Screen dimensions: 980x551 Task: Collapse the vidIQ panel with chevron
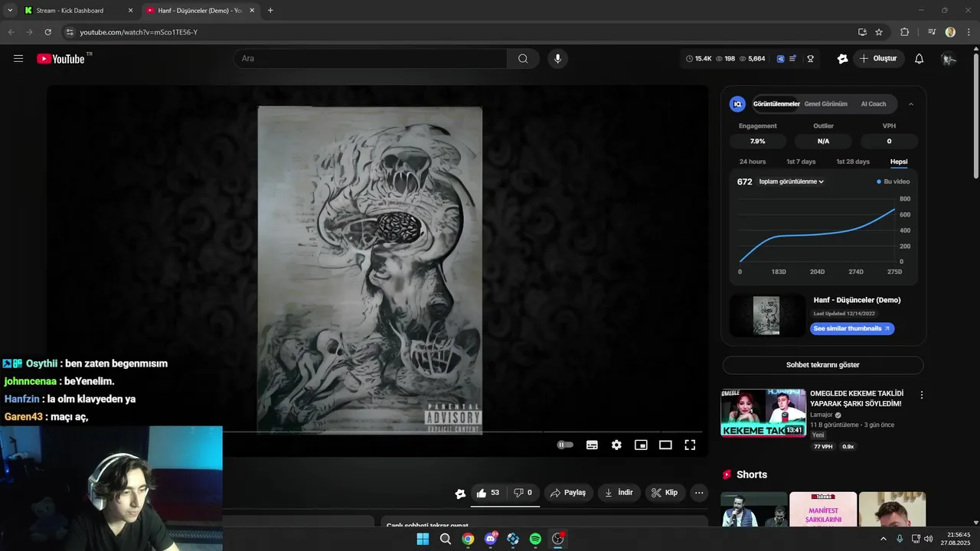[x=911, y=104]
